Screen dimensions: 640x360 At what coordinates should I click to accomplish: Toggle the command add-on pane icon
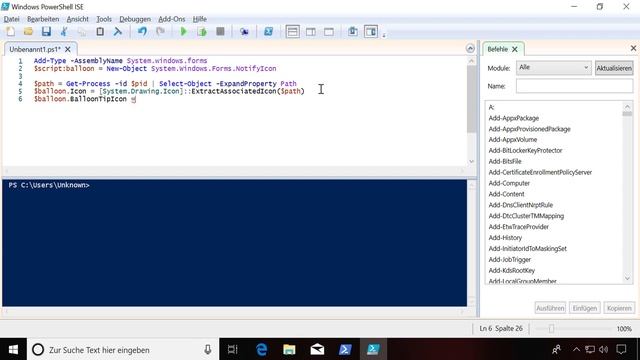click(371, 31)
